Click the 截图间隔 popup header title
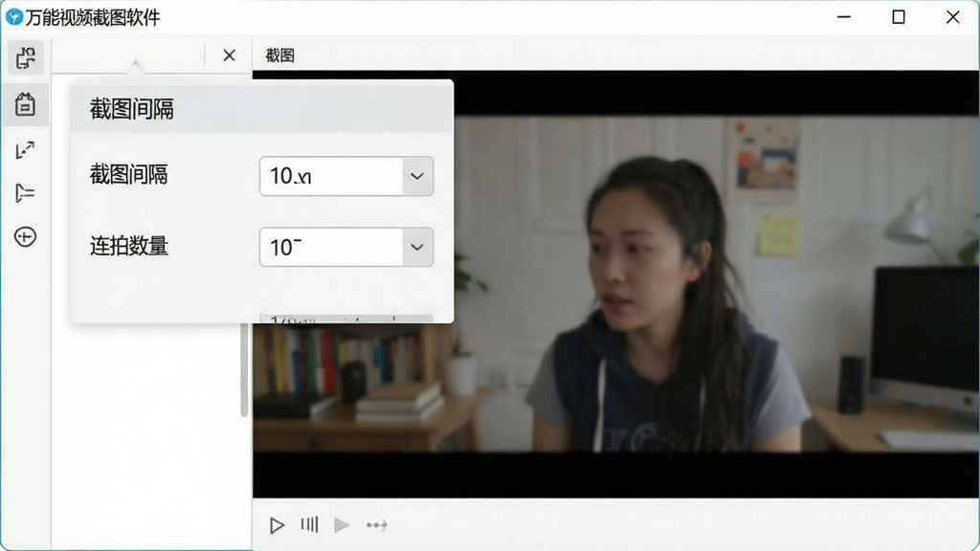 click(x=132, y=109)
